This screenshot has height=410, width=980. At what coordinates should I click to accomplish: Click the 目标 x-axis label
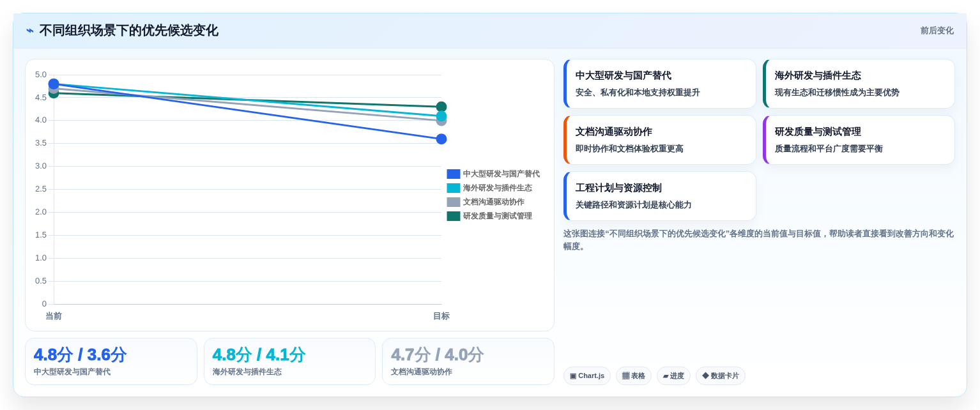coord(441,315)
